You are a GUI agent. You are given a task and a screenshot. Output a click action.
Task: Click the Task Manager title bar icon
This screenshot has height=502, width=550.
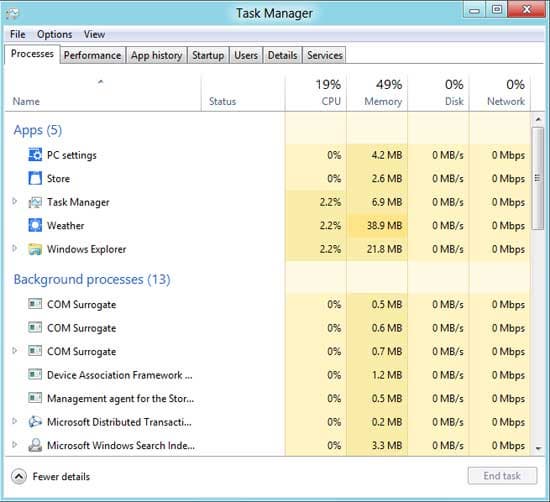point(13,13)
